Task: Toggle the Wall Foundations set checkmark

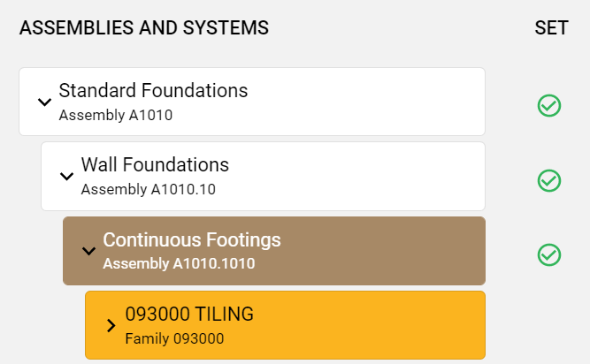Action: pos(549,180)
